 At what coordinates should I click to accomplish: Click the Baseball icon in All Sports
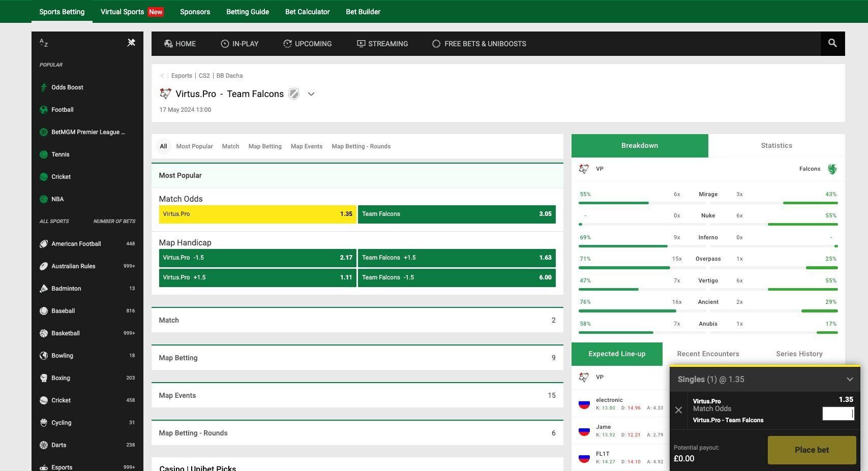coord(44,311)
